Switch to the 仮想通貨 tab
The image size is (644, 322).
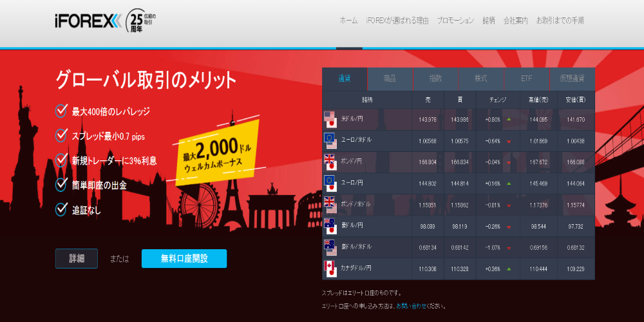[x=572, y=79]
